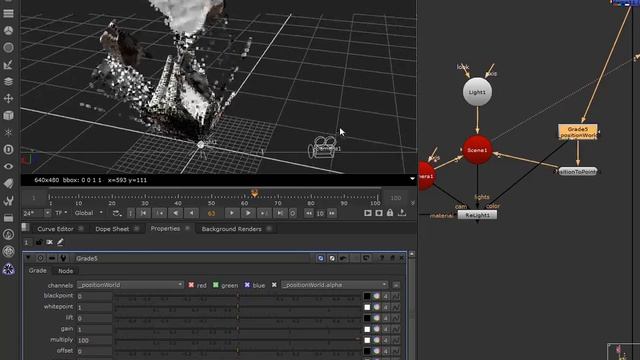Click the clear all panels icon
The height and width of the screenshot is (360, 640).
coord(49,242)
